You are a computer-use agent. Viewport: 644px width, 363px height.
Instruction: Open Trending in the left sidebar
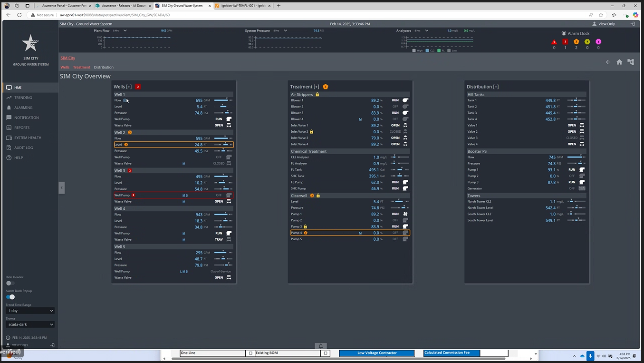(23, 98)
